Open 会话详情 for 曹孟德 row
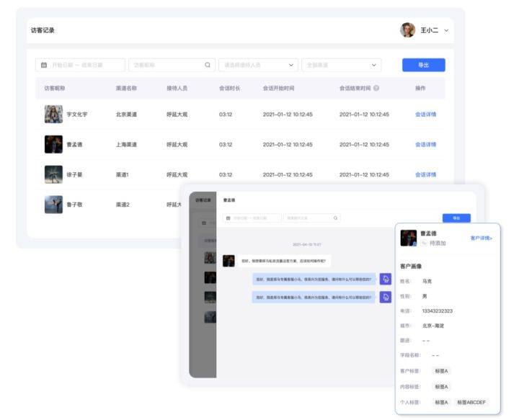The width and height of the screenshot is (519, 420). point(426,145)
